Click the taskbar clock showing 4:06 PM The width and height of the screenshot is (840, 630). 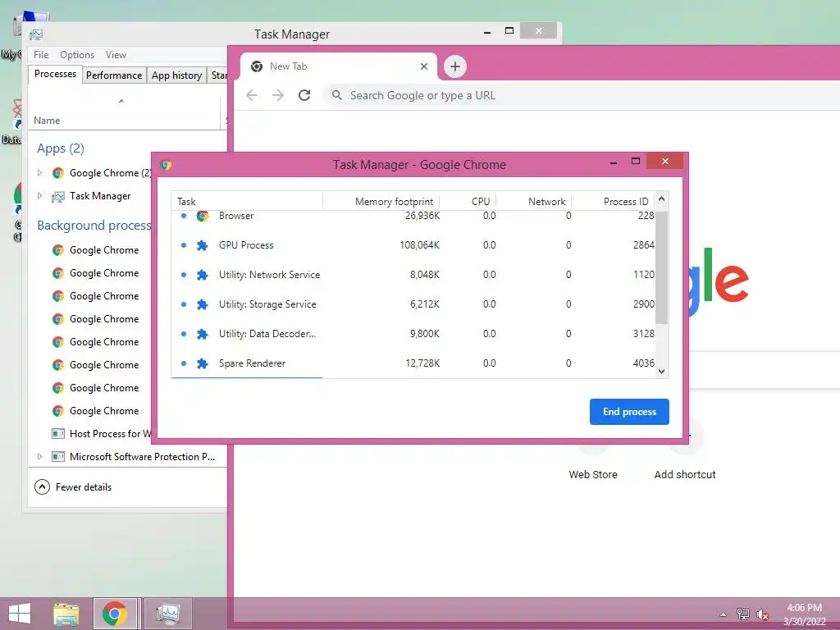coord(804,608)
